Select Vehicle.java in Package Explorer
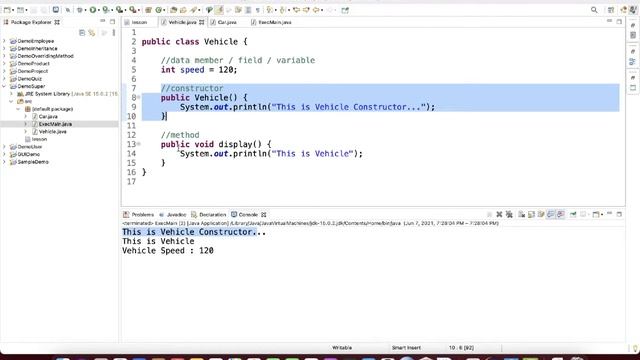Image resolution: width=640 pixels, height=360 pixels. pyautogui.click(x=52, y=131)
